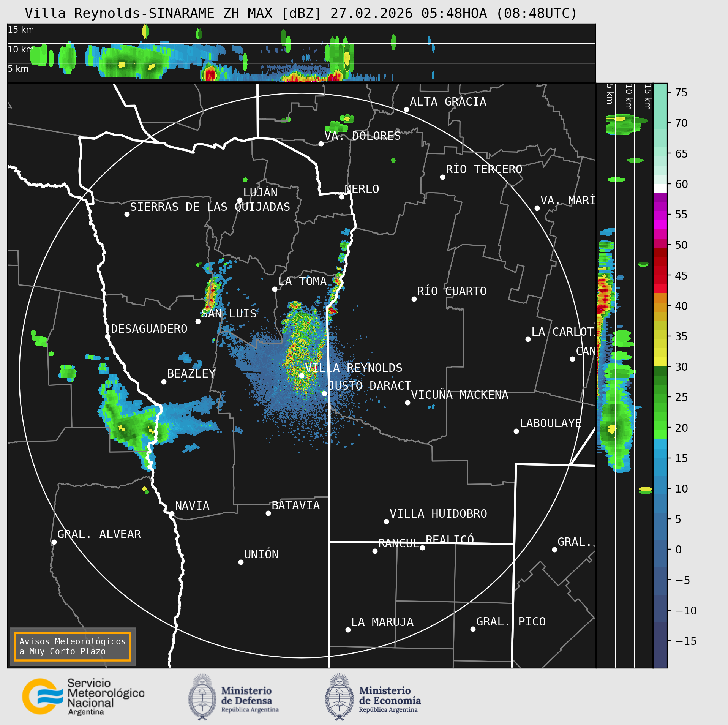Click the Río Tercero city dot
The width and height of the screenshot is (728, 725).
(442, 177)
